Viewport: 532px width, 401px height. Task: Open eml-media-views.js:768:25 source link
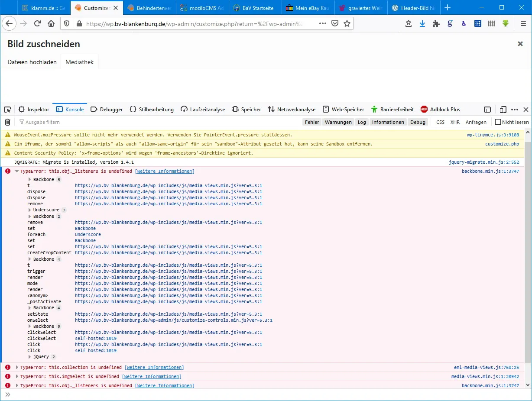486,367
